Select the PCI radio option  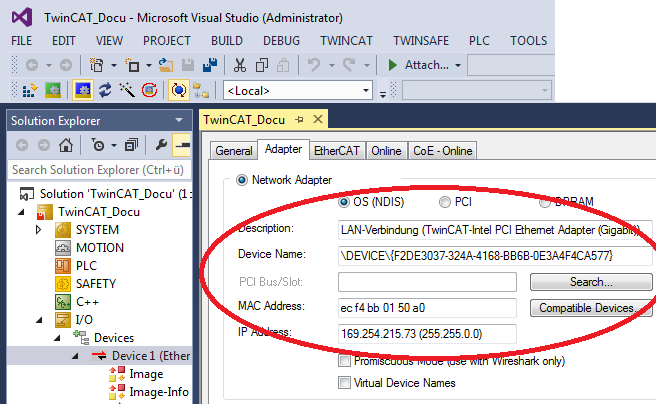pos(444,202)
